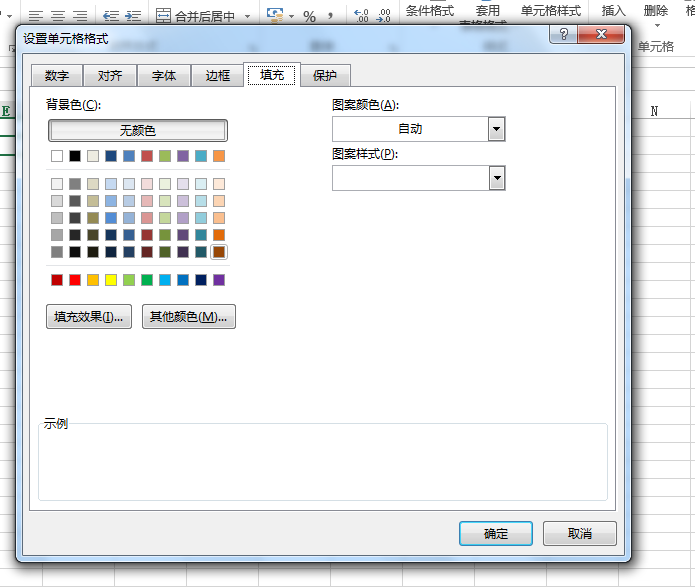This screenshot has width=695, height=587.
Task: Click the increase decimal icon
Action: (361, 16)
